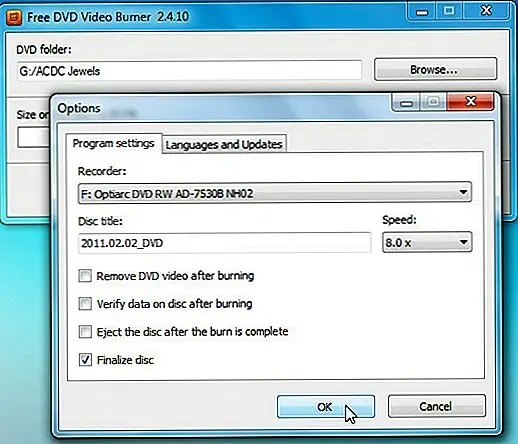Click into the Disc title field
This screenshot has height=444, width=518.
coord(224,243)
